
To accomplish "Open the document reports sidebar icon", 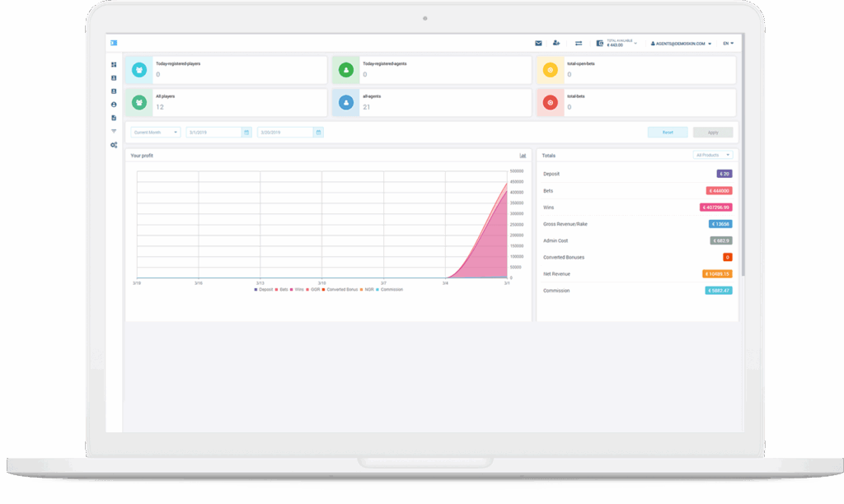I will tap(114, 118).
